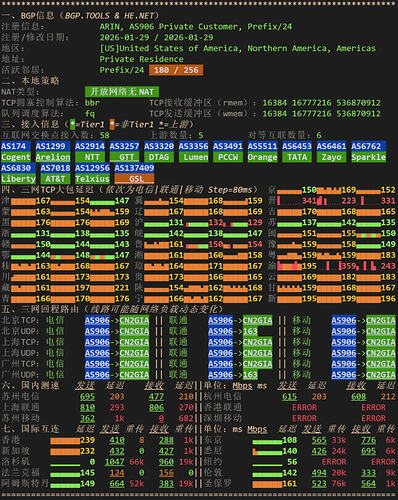Select the Telxius carrier tag

coord(92,179)
